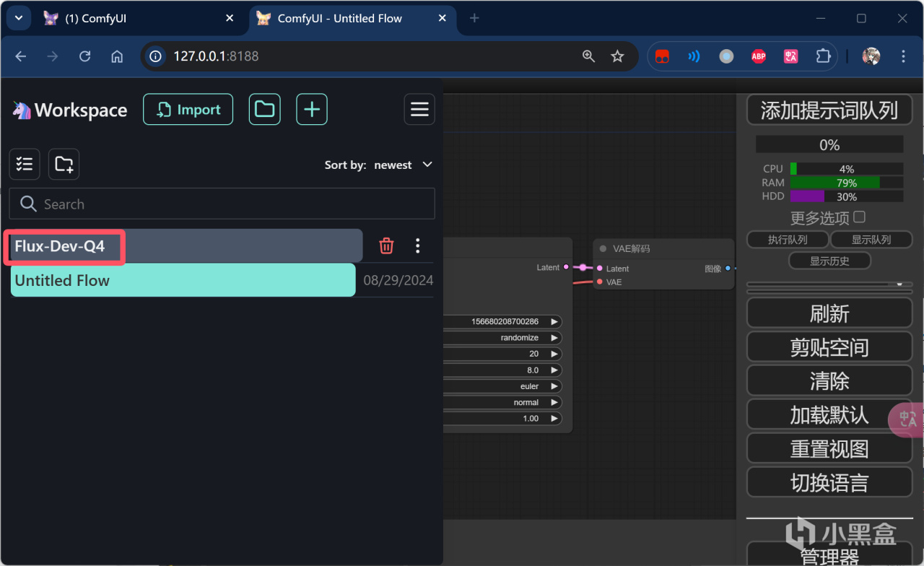Click the 剪贴空间 button
Image resolution: width=924 pixels, height=566 pixels.
(829, 347)
